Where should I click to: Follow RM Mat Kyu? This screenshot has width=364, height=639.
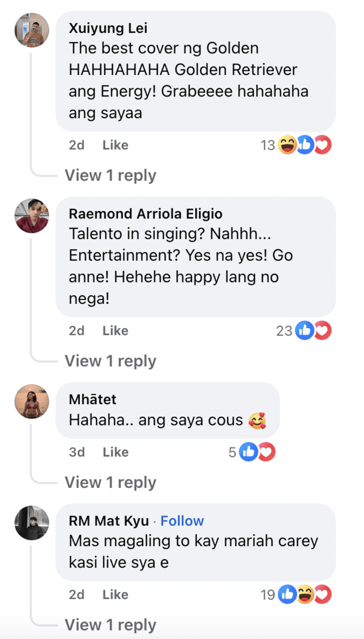(182, 521)
